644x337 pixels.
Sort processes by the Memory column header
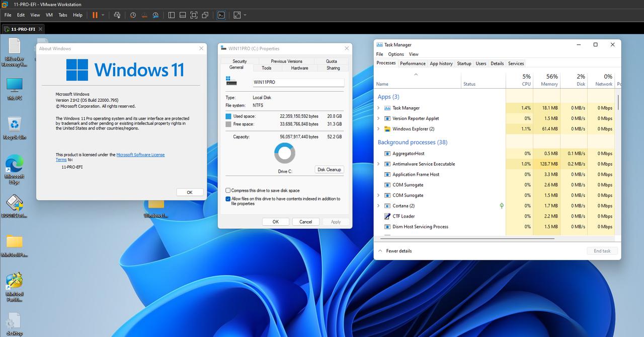click(x=546, y=80)
